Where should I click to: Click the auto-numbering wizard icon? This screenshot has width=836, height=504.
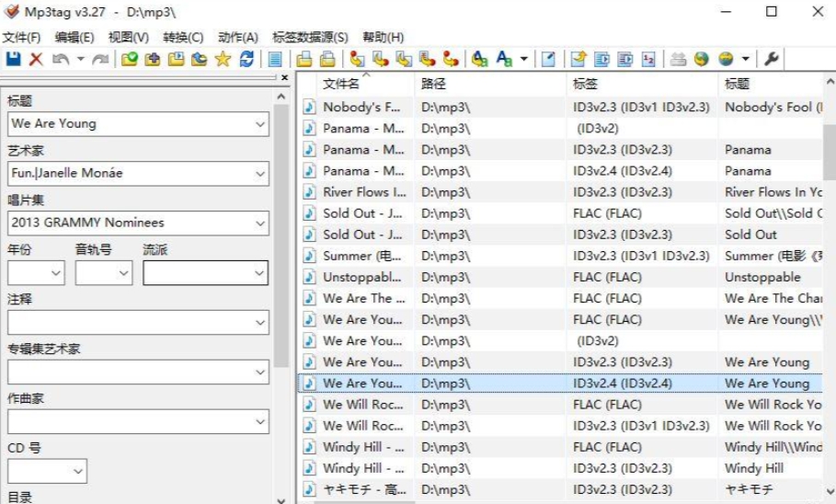click(x=649, y=59)
